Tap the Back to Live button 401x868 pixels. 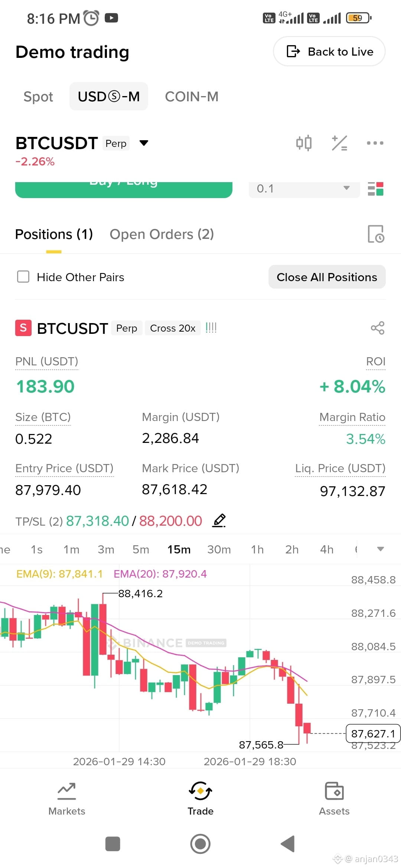[329, 51]
